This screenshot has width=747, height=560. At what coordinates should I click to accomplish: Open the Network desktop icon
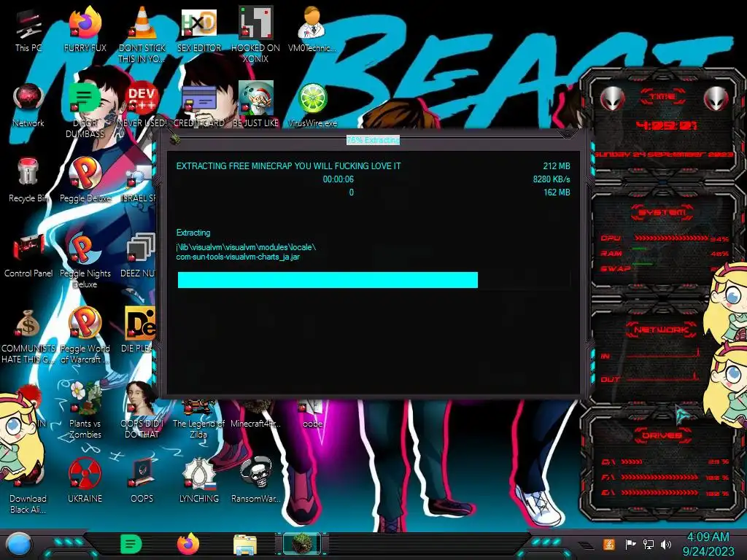pyautogui.click(x=28, y=98)
